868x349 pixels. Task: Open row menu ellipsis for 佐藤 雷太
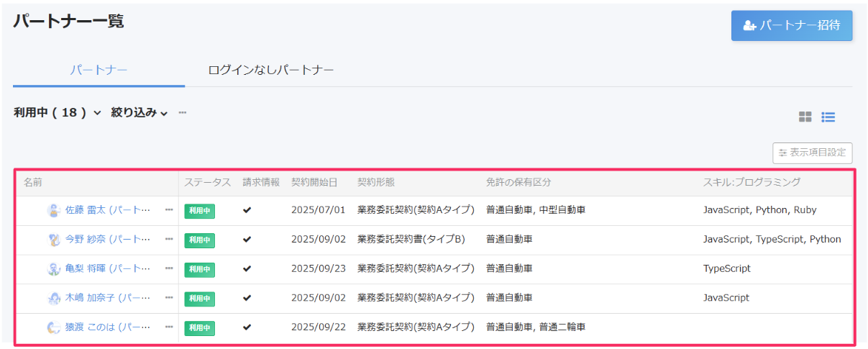point(169,210)
